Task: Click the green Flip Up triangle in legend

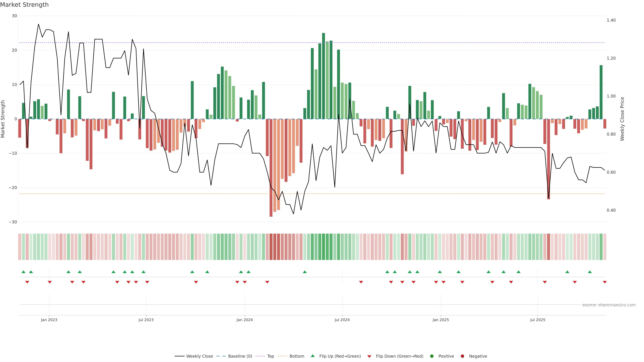Action: point(312,356)
